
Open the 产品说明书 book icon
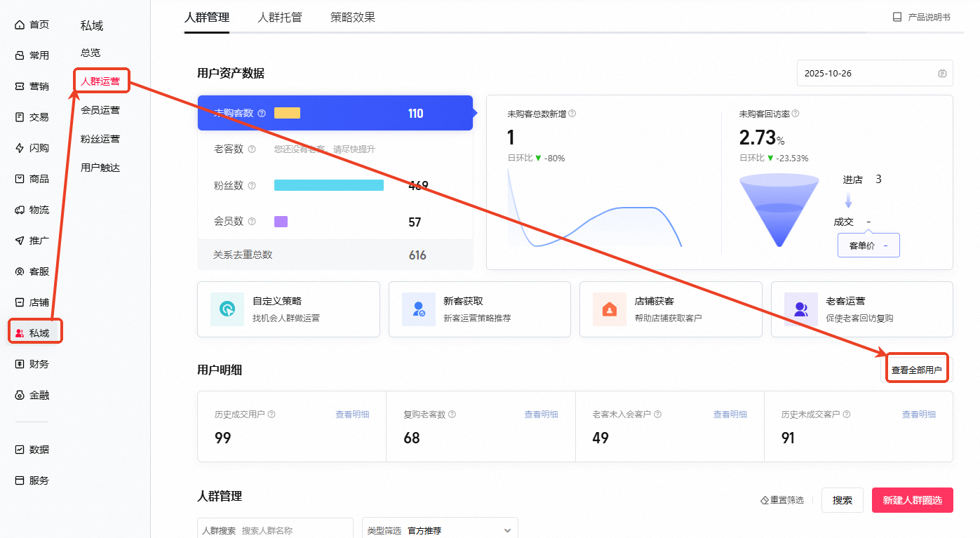coord(897,17)
